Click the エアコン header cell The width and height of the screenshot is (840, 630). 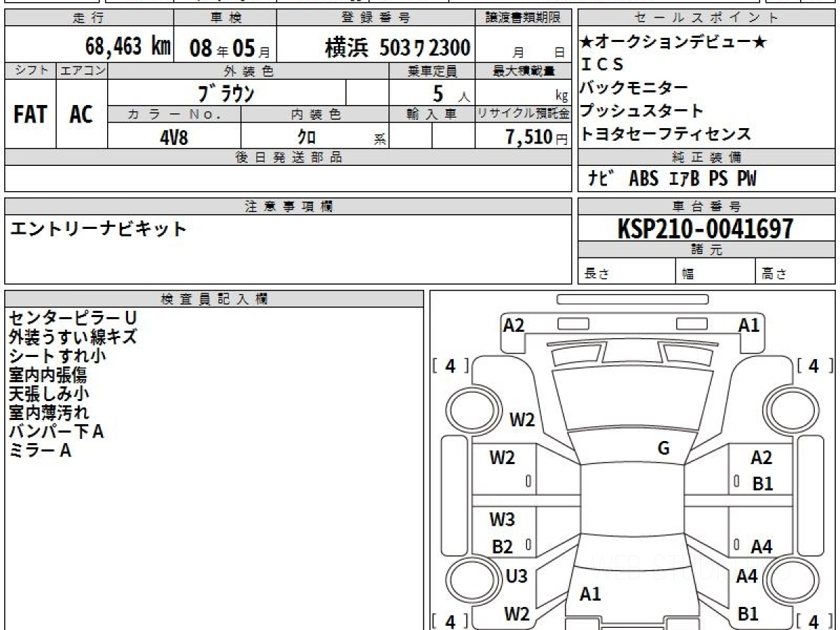coord(82,71)
